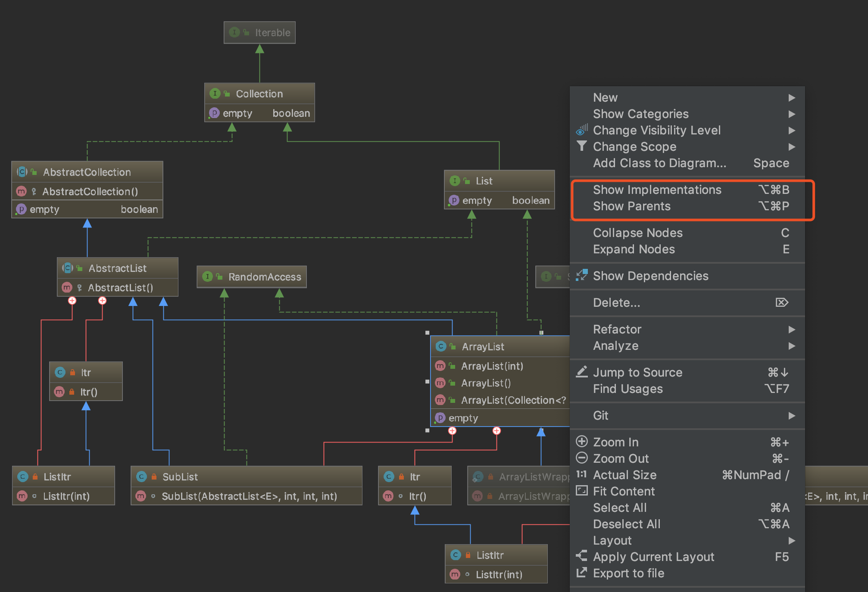Click the Zoom In icon in the context menu
The height and width of the screenshot is (592, 868).
tap(582, 442)
